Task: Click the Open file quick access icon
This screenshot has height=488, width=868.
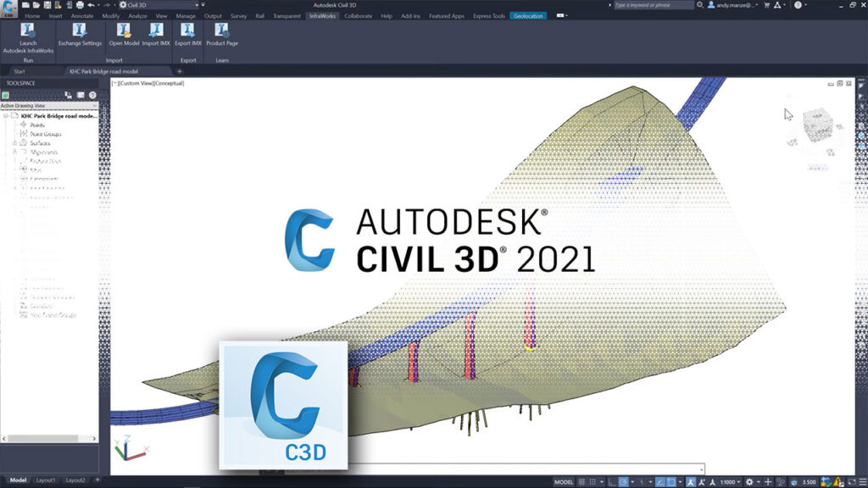Action: coord(36,5)
